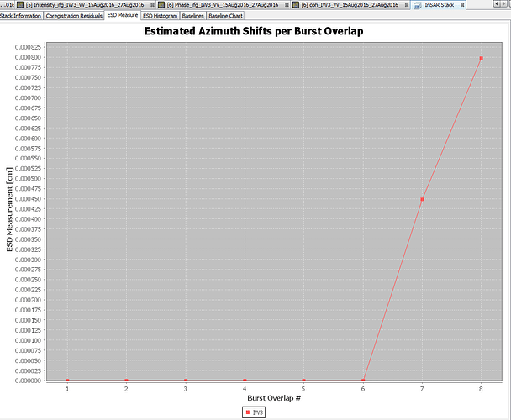Click the 0.000800 y-axis tick label
Viewport: 511px width, 420px height.
[x=28, y=57]
